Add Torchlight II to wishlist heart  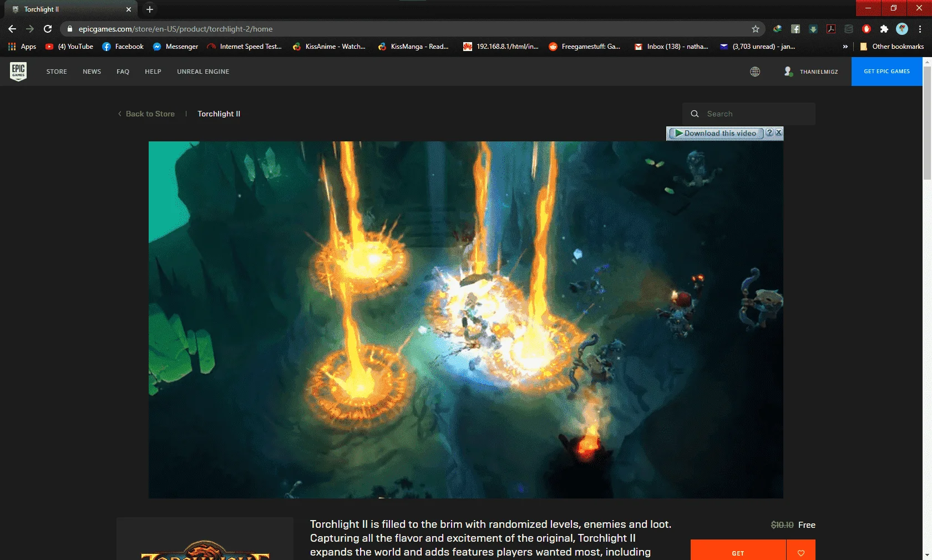[x=801, y=553]
